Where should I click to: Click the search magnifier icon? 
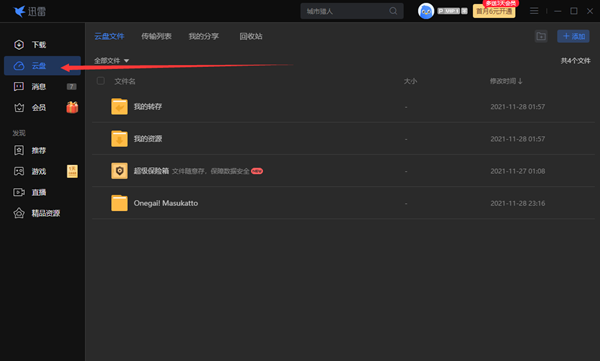pos(393,11)
